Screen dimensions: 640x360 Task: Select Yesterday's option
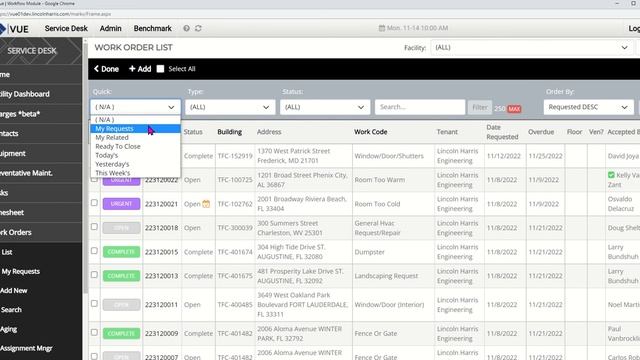(135, 164)
